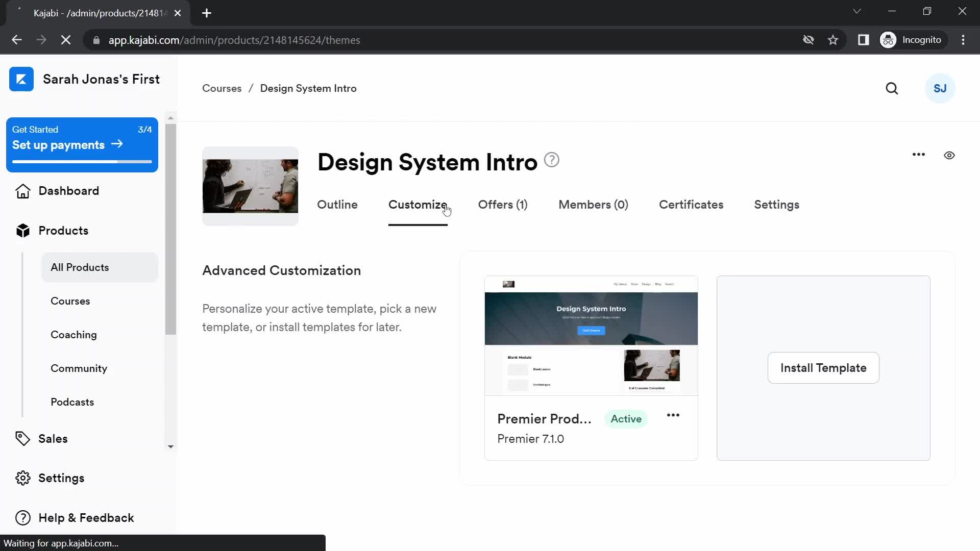Image resolution: width=980 pixels, height=551 pixels.
Task: Click the Courses breadcrumb link
Action: point(222,88)
